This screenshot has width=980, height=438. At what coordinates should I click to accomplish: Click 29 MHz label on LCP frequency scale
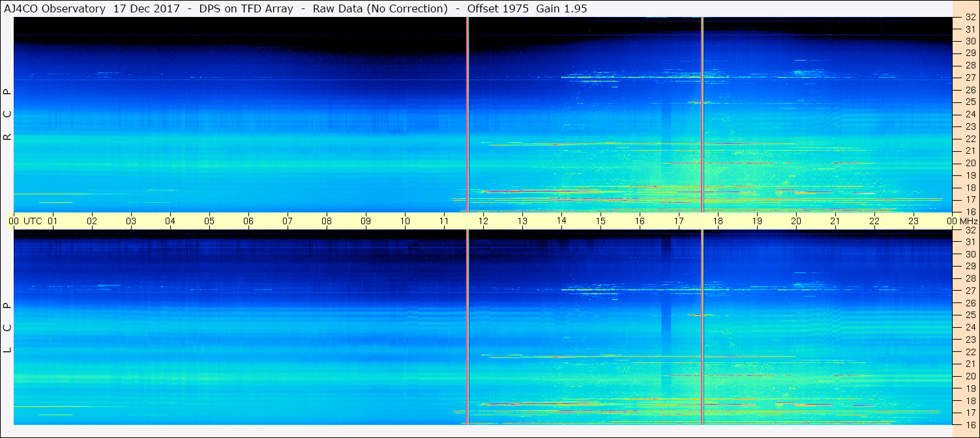pos(970,266)
